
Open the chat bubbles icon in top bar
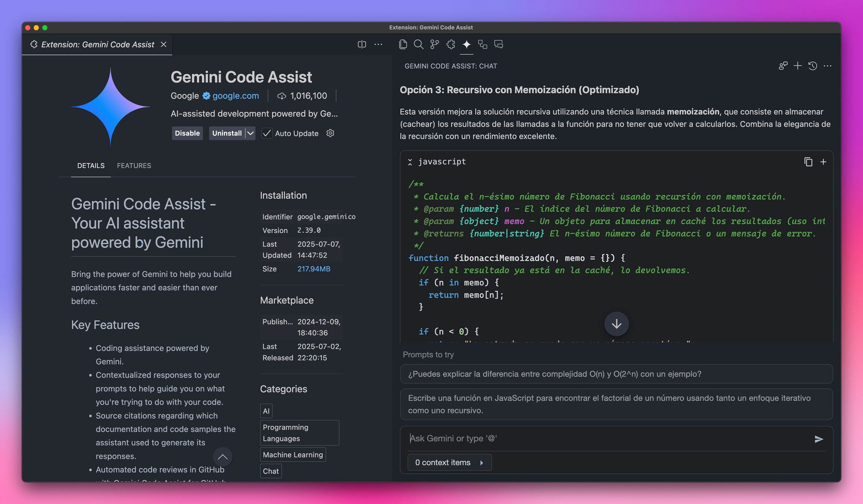click(499, 44)
